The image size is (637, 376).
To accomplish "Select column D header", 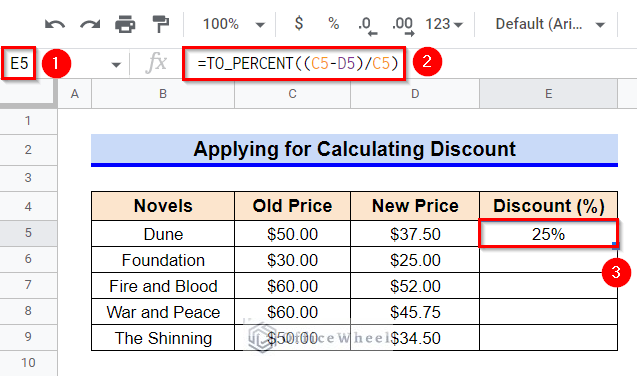I will pyautogui.click(x=415, y=94).
